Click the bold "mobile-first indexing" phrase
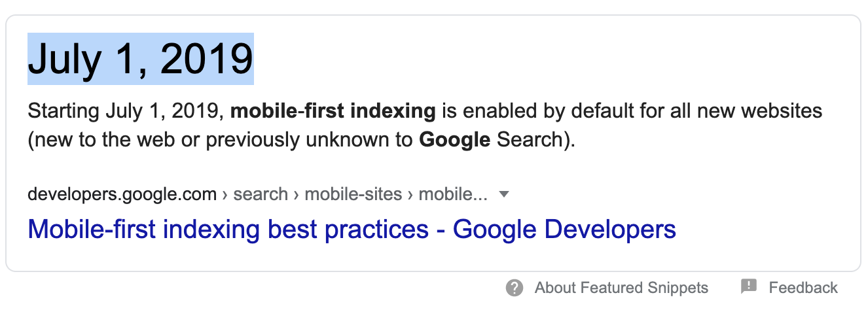Image resolution: width=868 pixels, height=310 pixels. (x=333, y=111)
